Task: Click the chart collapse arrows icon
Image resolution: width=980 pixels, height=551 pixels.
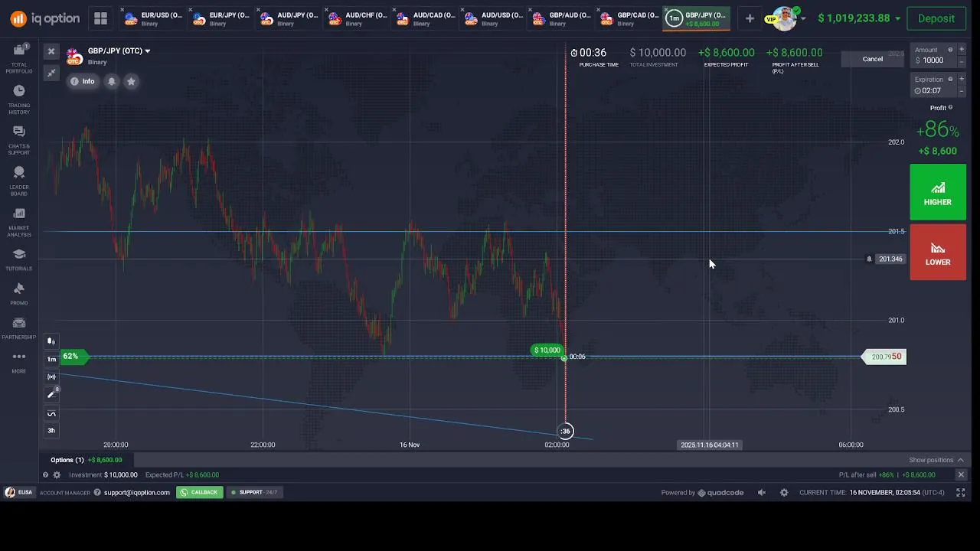Action: pos(51,73)
